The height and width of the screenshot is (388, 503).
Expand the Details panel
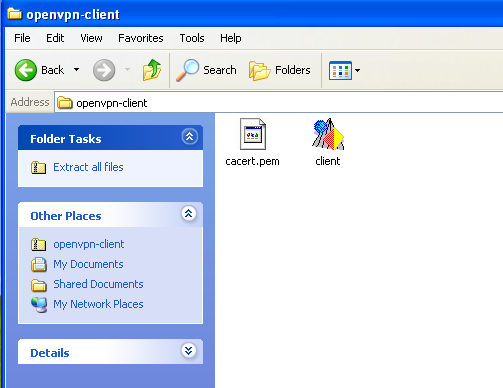(189, 350)
